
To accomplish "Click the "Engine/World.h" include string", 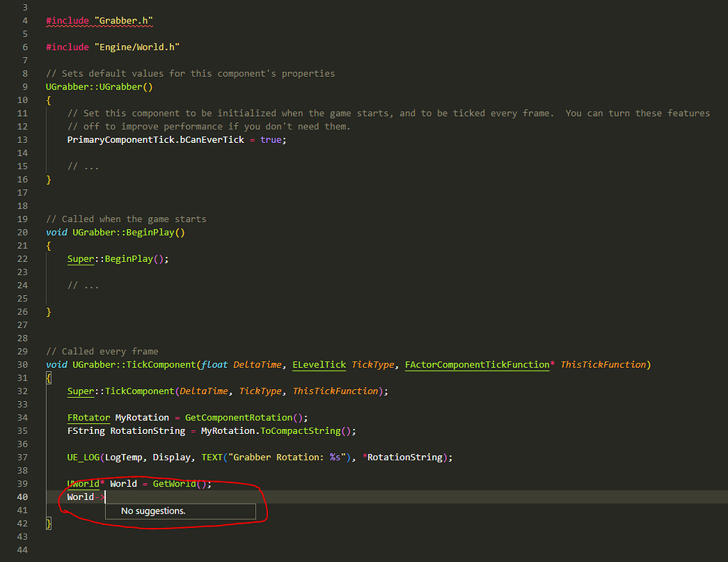I will [x=137, y=47].
